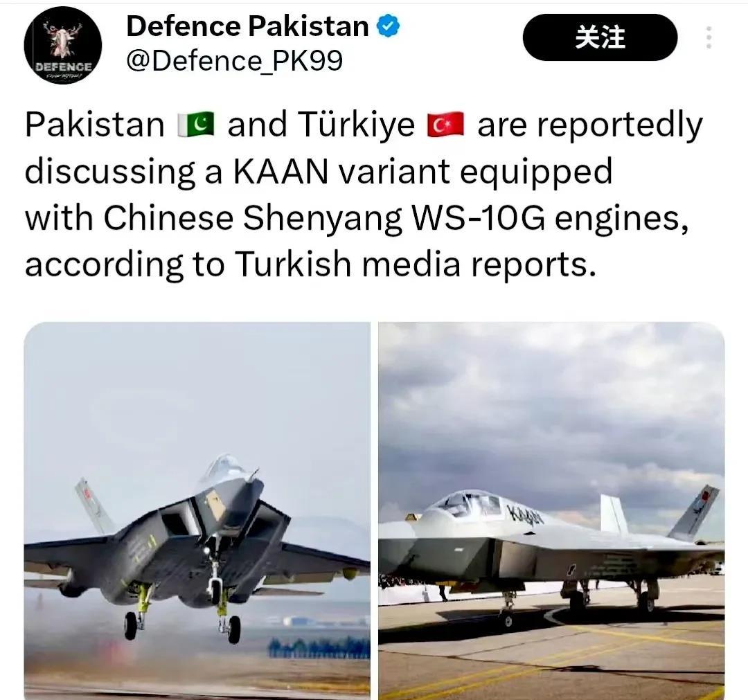Follow the account with the 关注 button
Viewport: 748px width, 700px height.
pyautogui.click(x=600, y=37)
